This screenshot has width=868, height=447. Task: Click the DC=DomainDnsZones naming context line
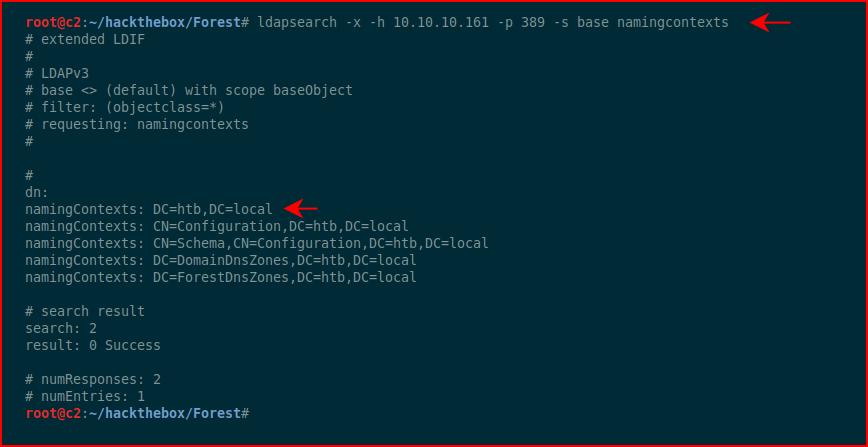[x=221, y=260]
